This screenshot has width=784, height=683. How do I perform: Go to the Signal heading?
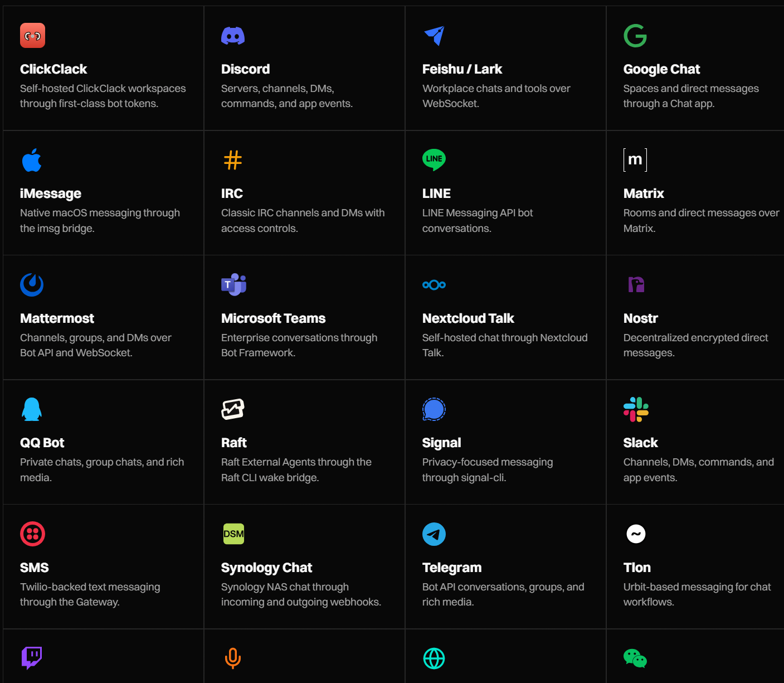pos(441,443)
